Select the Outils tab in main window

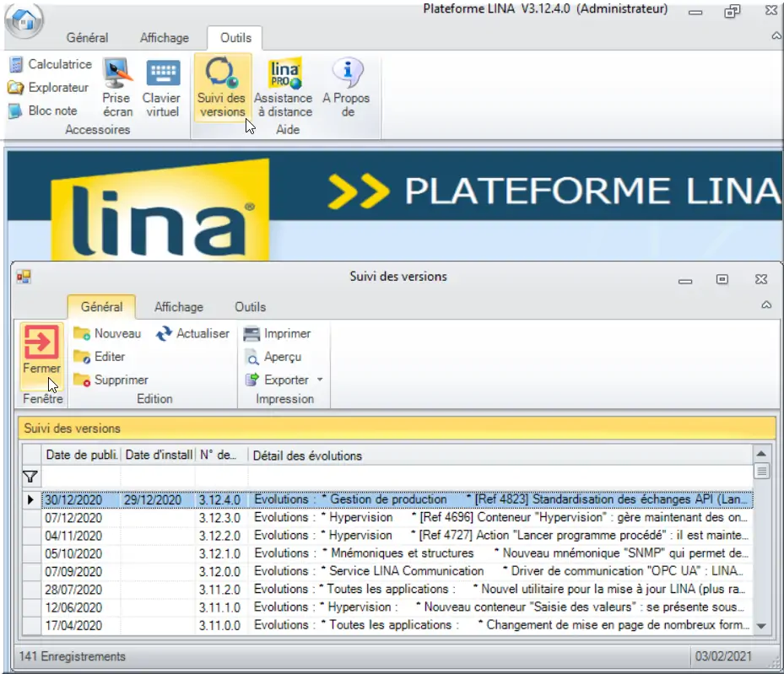tap(235, 38)
